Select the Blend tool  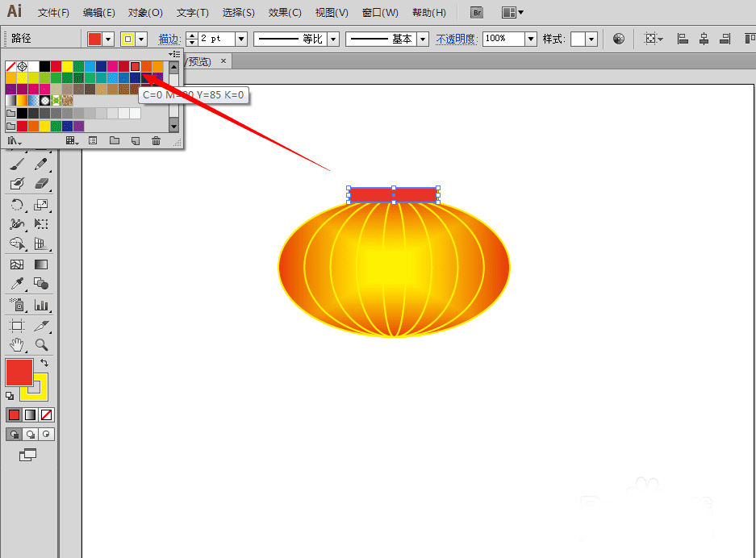pyautogui.click(x=41, y=284)
